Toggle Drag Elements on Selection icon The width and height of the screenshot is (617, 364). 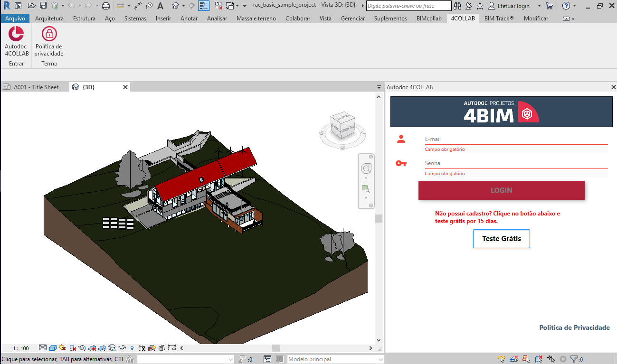[551, 359]
